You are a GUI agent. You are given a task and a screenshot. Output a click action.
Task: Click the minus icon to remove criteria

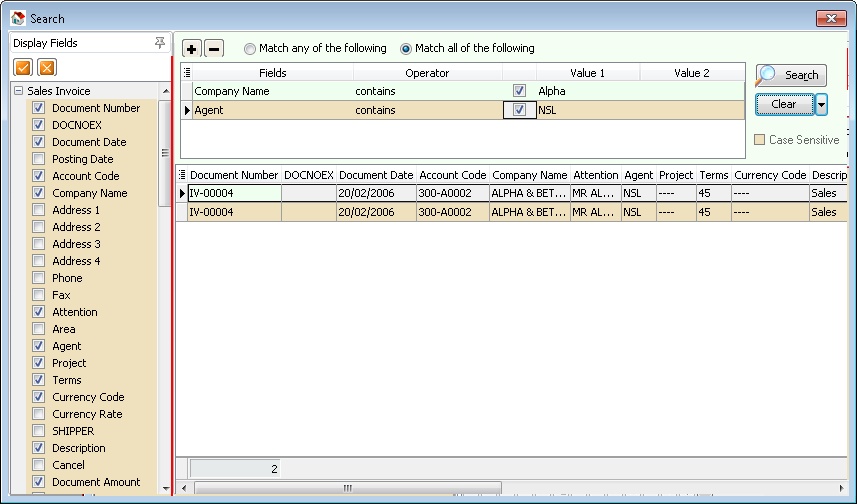214,49
